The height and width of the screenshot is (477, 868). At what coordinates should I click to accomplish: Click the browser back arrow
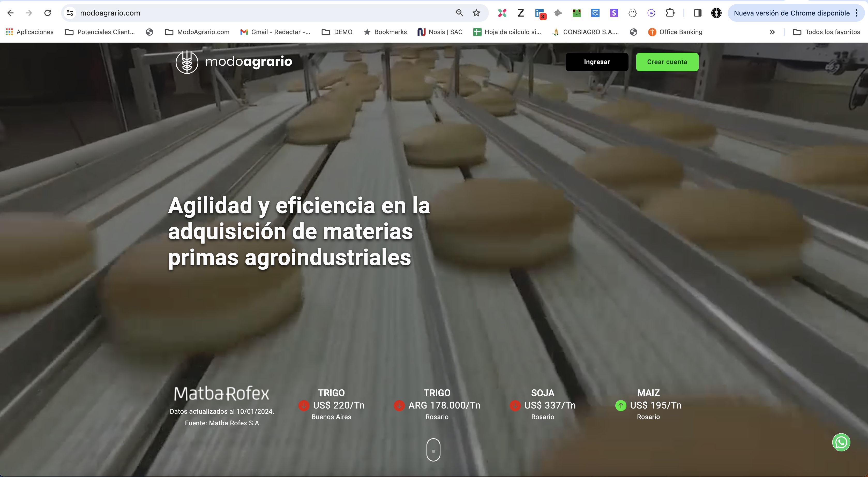10,13
